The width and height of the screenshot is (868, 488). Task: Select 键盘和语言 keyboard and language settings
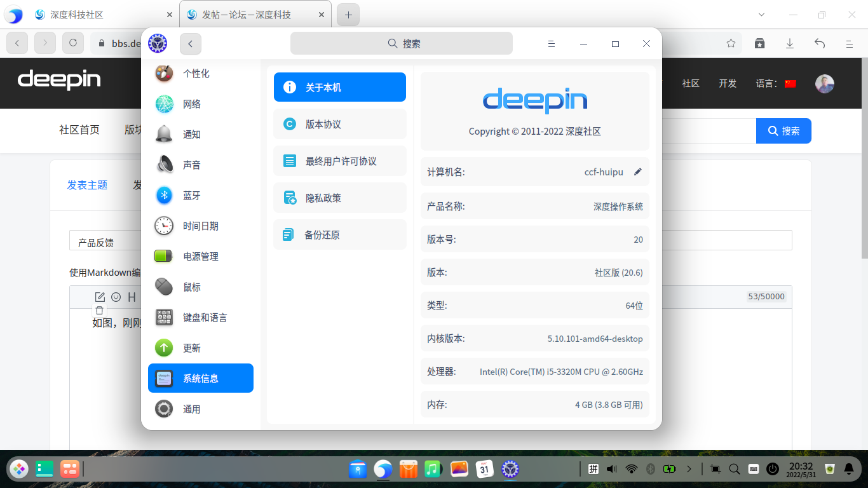coord(201,317)
